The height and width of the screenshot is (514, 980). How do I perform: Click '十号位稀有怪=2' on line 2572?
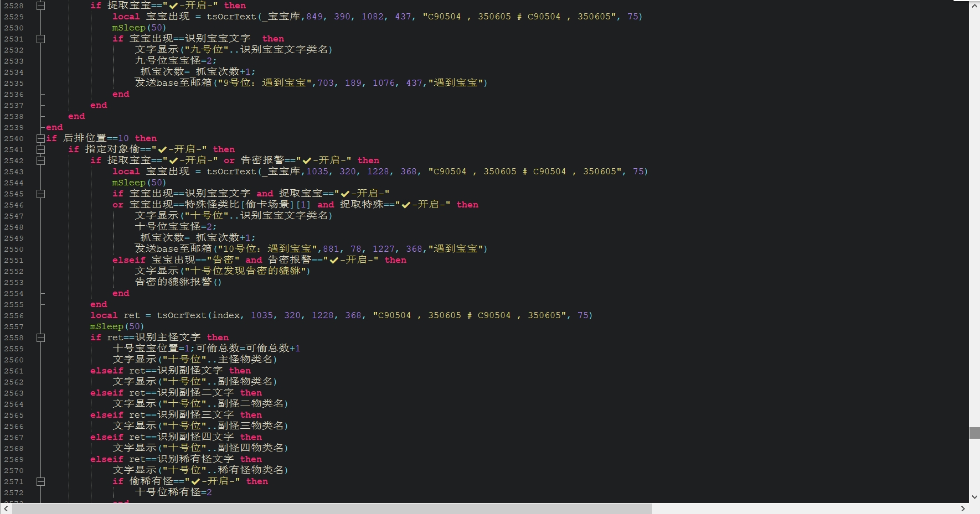coord(173,492)
